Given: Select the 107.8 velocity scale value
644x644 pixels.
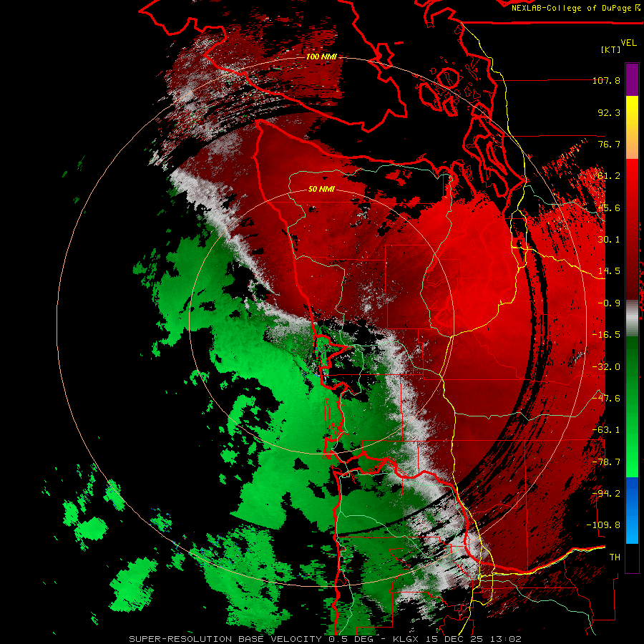Looking at the screenshot, I should (606, 80).
